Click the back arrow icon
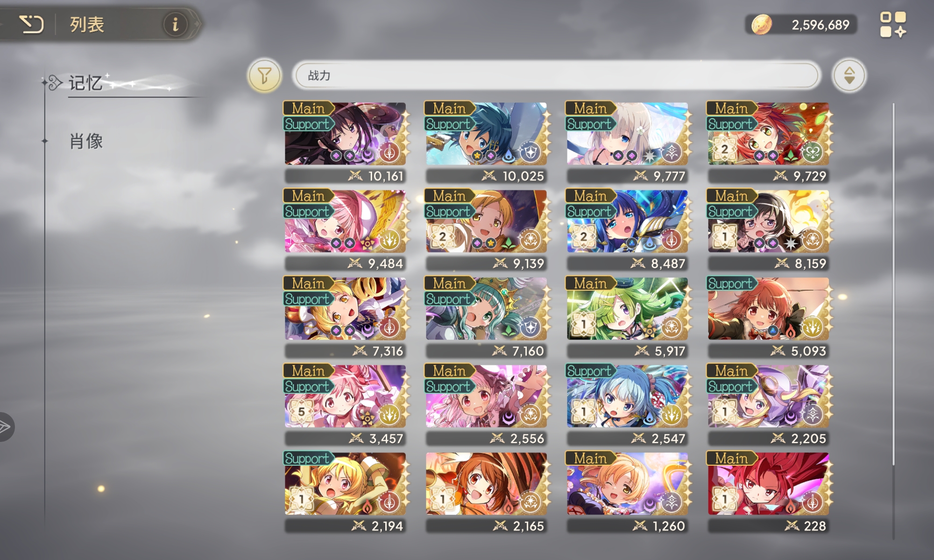934x560 pixels. click(x=31, y=24)
